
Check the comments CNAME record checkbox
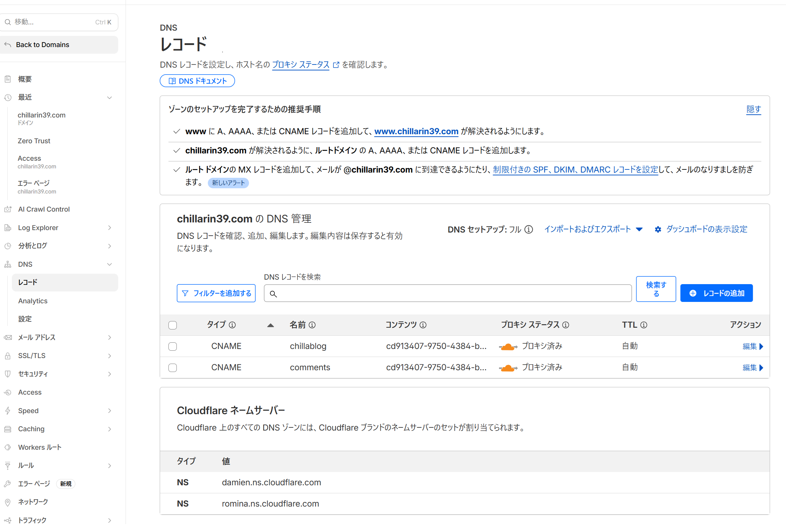[173, 368]
